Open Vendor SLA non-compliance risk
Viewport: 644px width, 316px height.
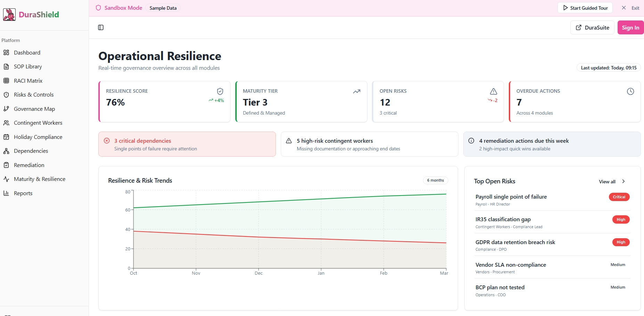tap(553, 268)
